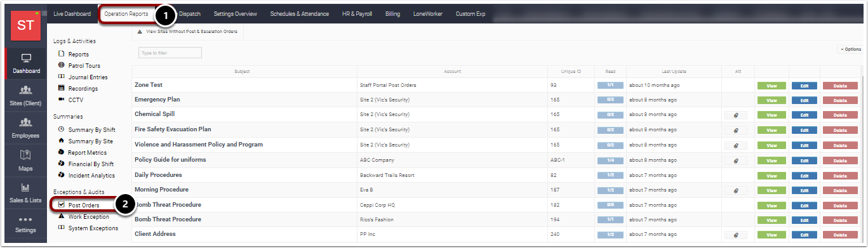
Task: Sort by Last Update column header
Action: (674, 72)
